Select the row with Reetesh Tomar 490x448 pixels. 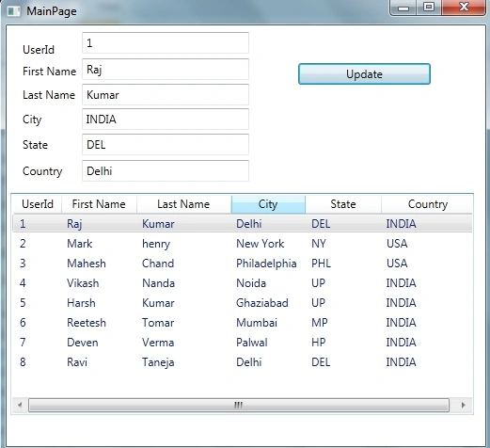click(243, 323)
